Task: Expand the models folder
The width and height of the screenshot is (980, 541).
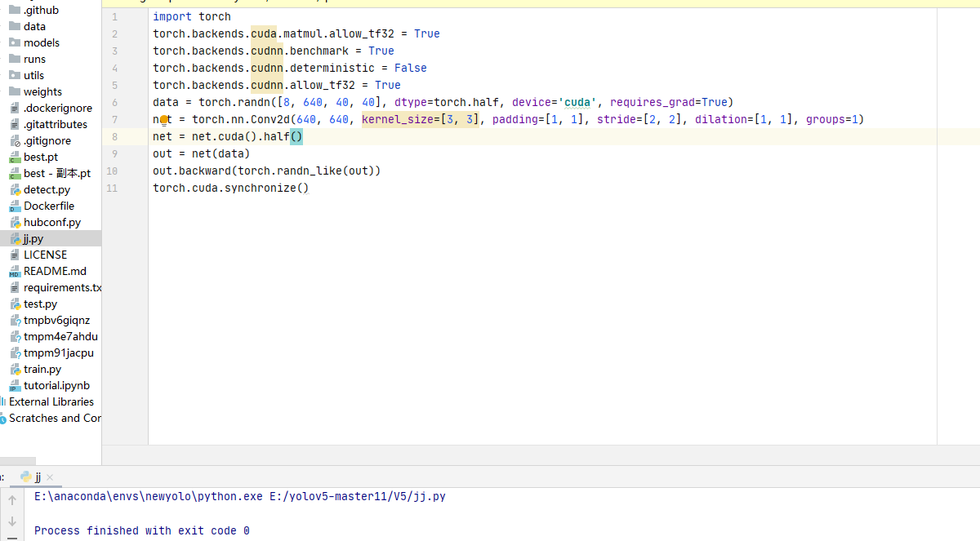Action: (x=39, y=42)
